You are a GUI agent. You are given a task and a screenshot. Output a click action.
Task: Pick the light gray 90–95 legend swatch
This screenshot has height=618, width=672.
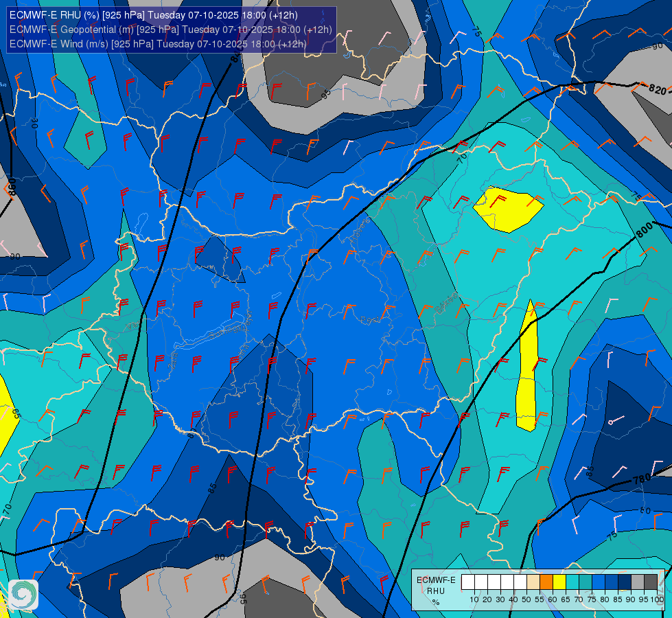click(638, 582)
